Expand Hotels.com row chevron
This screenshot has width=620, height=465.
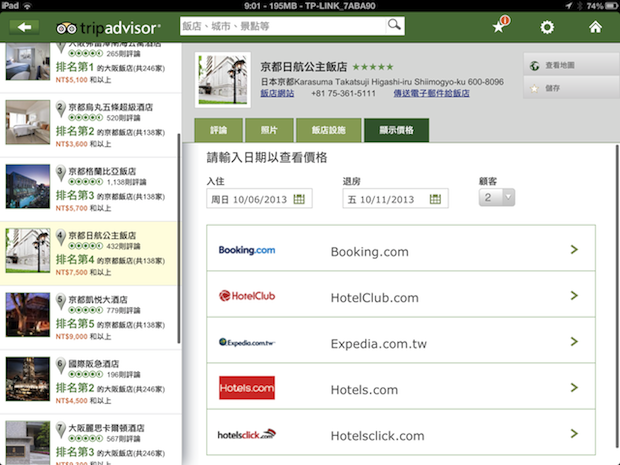tap(574, 388)
